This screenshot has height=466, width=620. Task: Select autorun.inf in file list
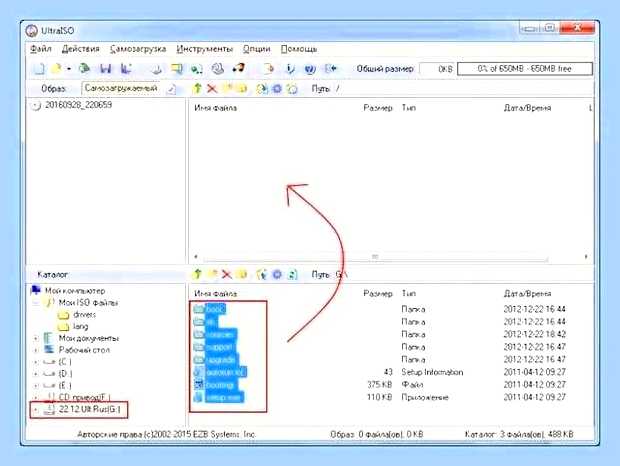coord(225,372)
